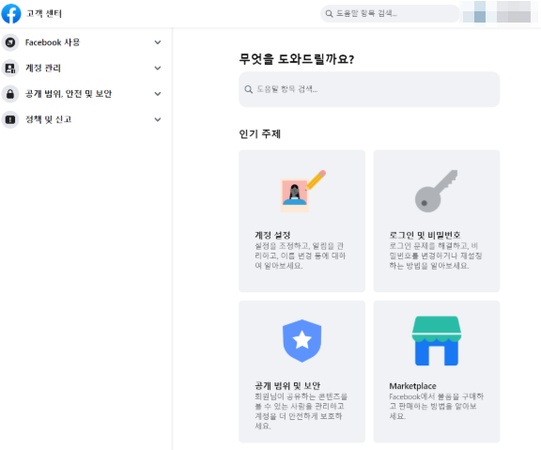Click the blue shield star illustration
The height and width of the screenshot is (450, 541).
tap(302, 341)
